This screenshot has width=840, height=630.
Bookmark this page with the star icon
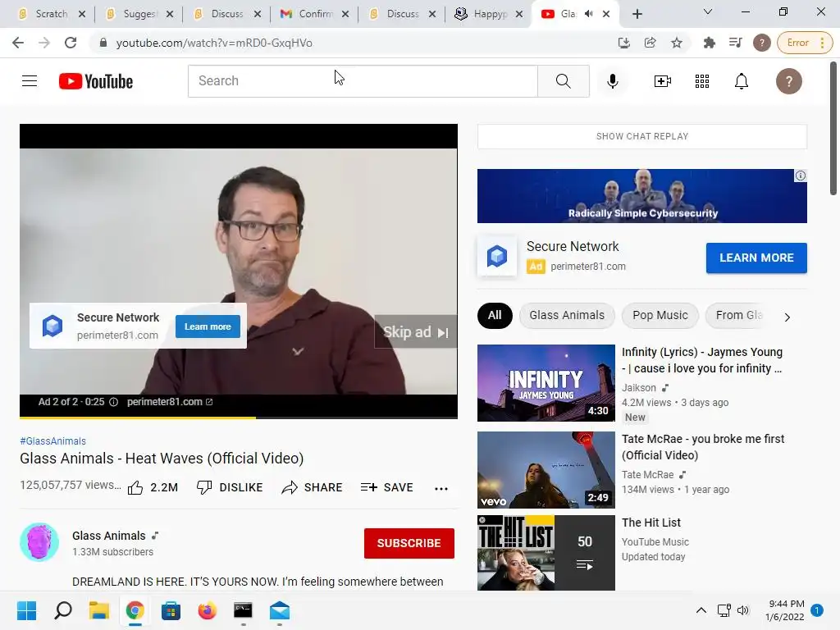677,43
